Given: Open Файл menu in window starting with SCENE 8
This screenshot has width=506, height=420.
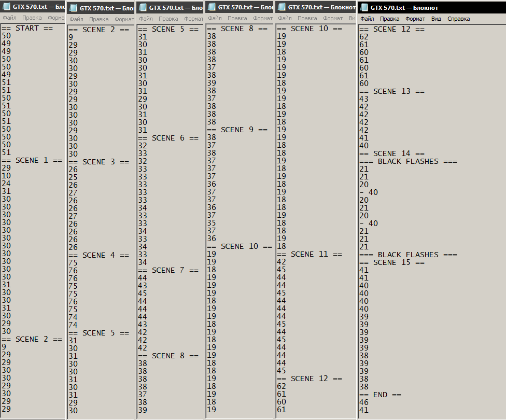Looking at the screenshot, I should coord(215,18).
